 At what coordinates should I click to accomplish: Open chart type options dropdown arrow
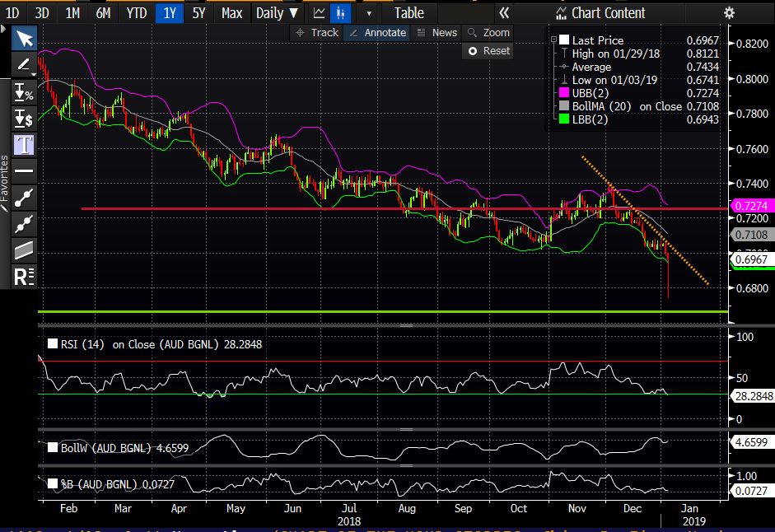click(x=369, y=13)
